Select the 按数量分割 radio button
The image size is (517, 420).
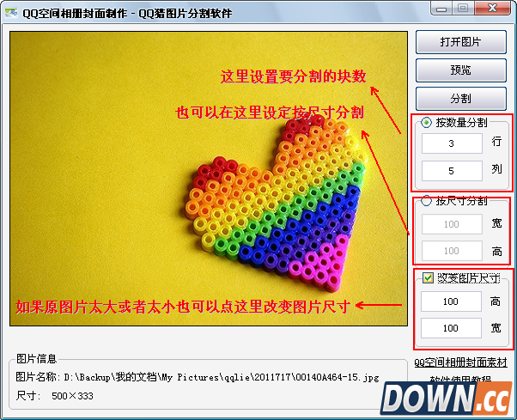click(x=426, y=123)
